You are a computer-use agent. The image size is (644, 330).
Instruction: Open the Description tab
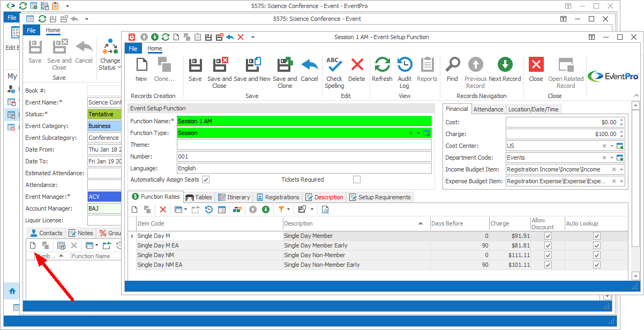[324, 197]
